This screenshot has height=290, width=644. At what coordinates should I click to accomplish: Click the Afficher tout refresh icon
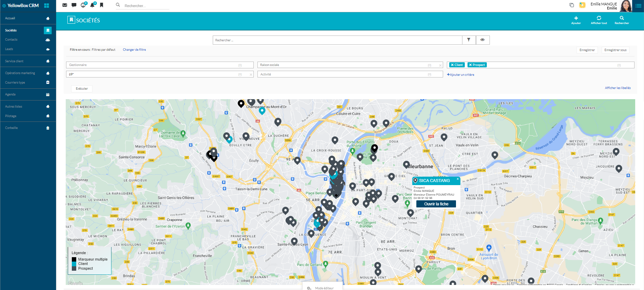tap(599, 18)
